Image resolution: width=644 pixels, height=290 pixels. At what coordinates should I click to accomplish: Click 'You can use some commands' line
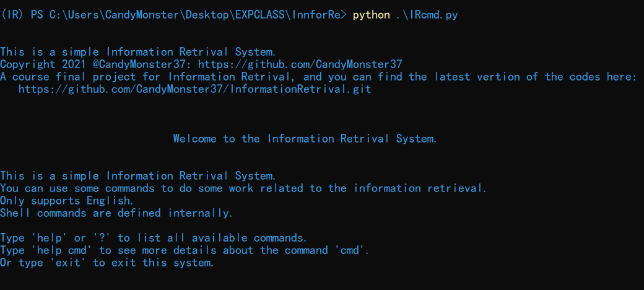(243, 188)
